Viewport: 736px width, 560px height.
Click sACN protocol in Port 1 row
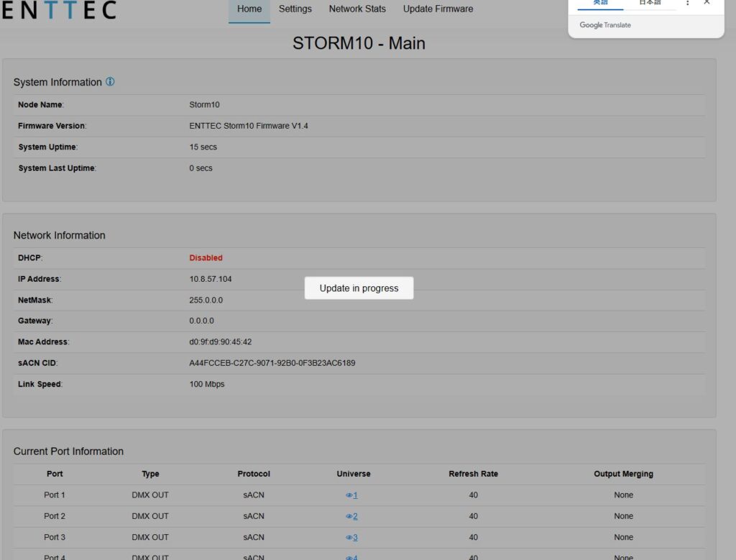[x=254, y=495]
